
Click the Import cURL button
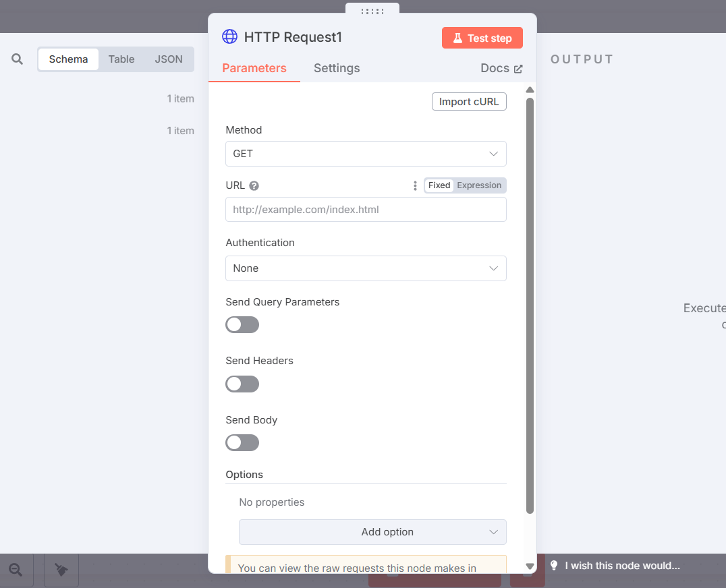click(x=469, y=102)
